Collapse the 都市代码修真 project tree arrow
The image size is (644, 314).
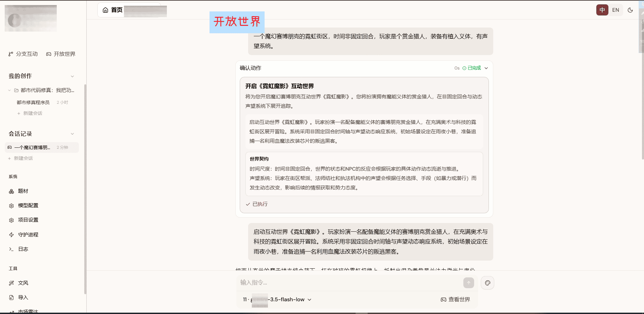click(x=9, y=90)
